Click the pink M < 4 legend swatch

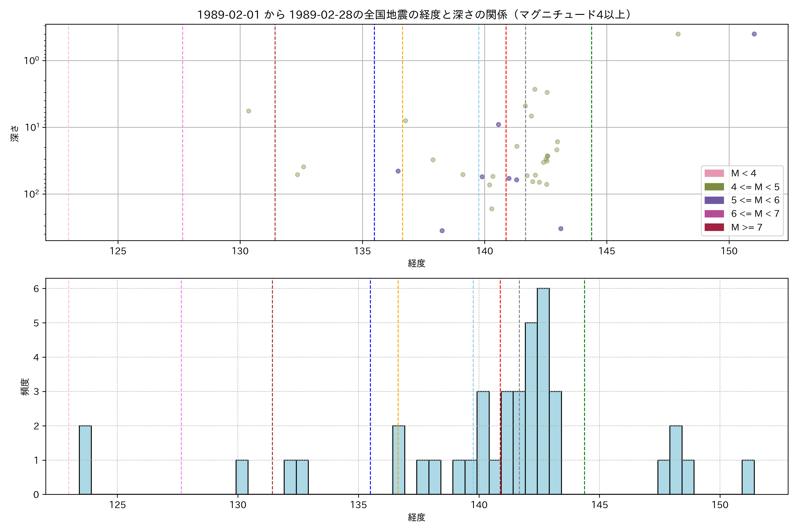click(x=714, y=173)
